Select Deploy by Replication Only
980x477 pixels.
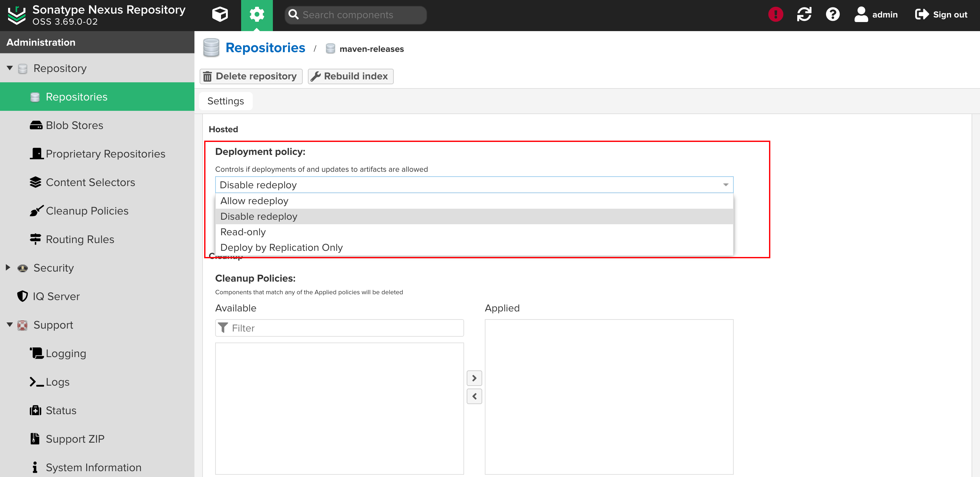pos(281,248)
